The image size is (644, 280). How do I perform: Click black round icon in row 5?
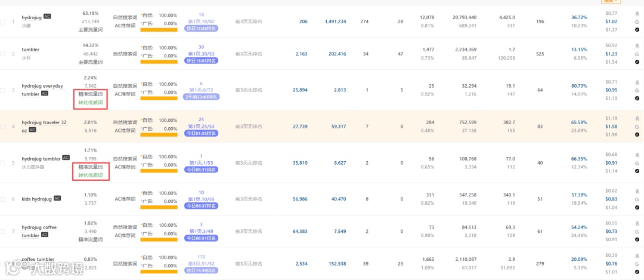[x=637, y=171]
